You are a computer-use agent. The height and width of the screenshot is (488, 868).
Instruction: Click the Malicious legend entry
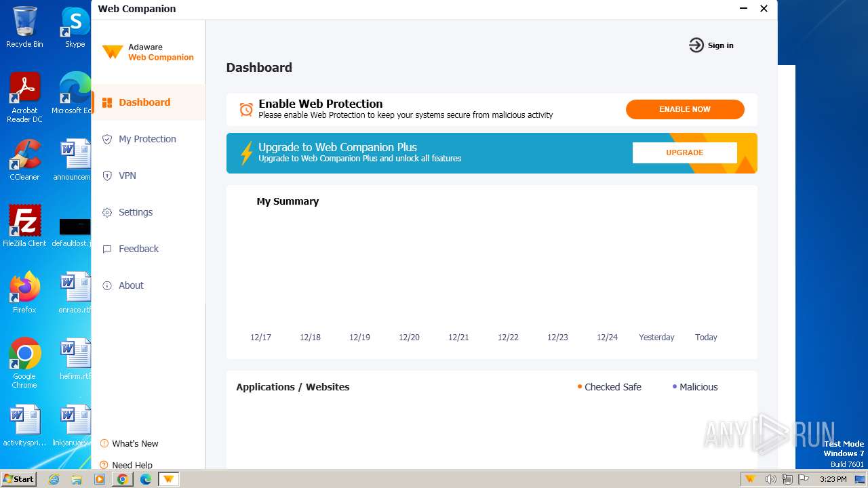coord(694,387)
